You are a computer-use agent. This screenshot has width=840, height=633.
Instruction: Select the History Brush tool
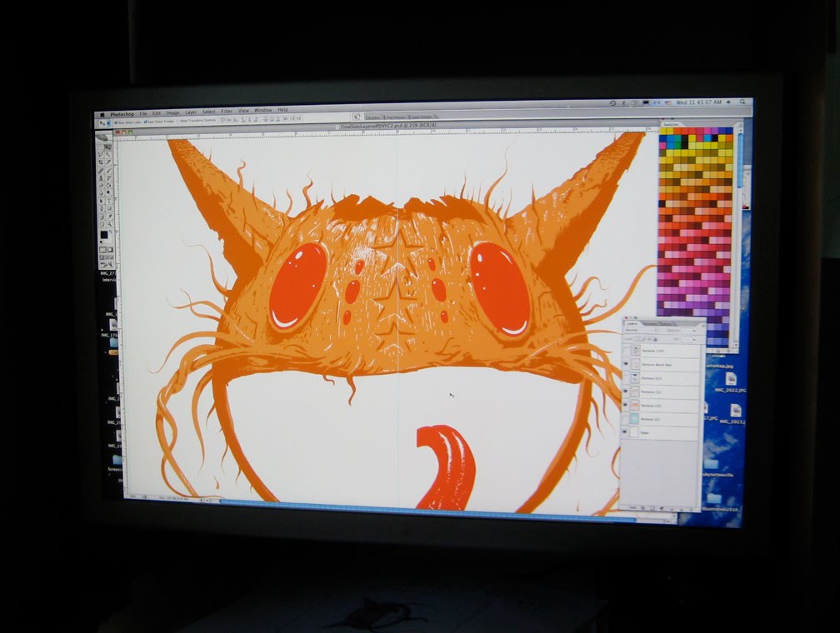(x=108, y=177)
